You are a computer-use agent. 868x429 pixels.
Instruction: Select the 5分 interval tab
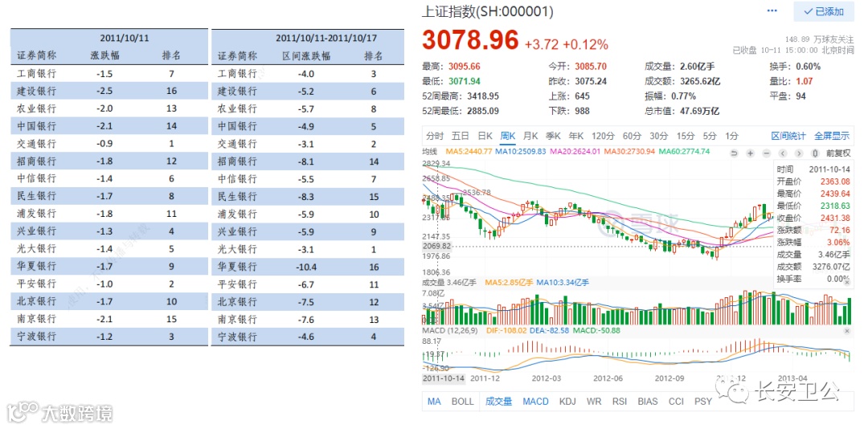tap(710, 136)
